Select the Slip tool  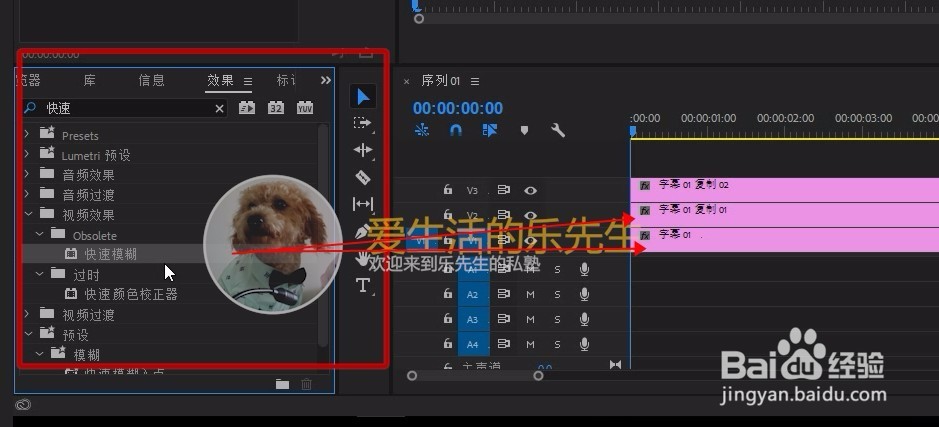pyautogui.click(x=363, y=204)
